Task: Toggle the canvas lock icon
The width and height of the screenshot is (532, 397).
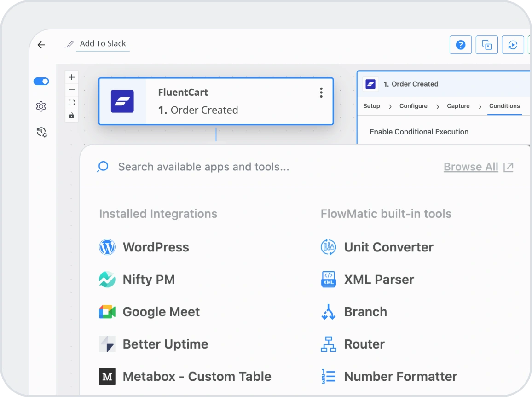Action: (71, 116)
